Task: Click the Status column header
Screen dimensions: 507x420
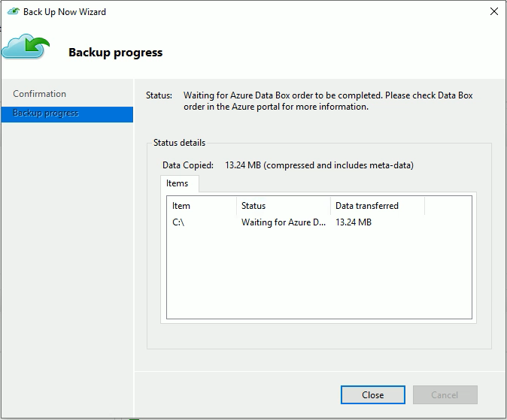Action: [x=284, y=206]
